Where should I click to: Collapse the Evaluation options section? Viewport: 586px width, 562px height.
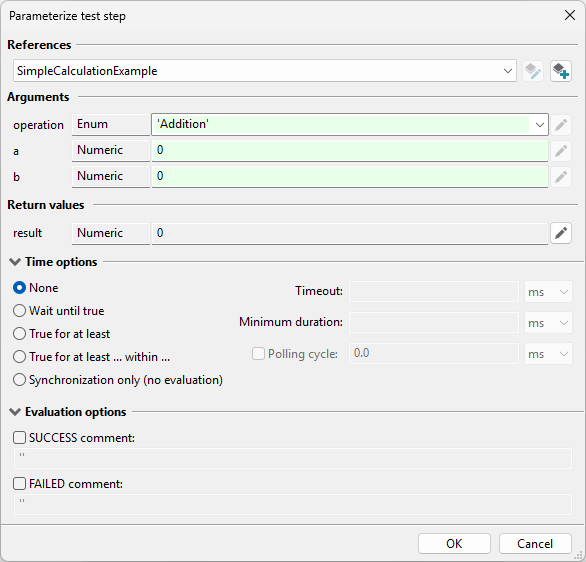tap(15, 412)
